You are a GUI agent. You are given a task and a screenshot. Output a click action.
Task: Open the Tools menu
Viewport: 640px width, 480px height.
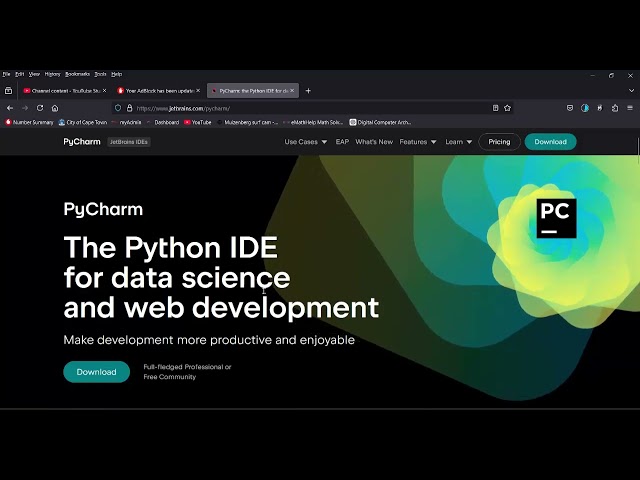pos(100,74)
